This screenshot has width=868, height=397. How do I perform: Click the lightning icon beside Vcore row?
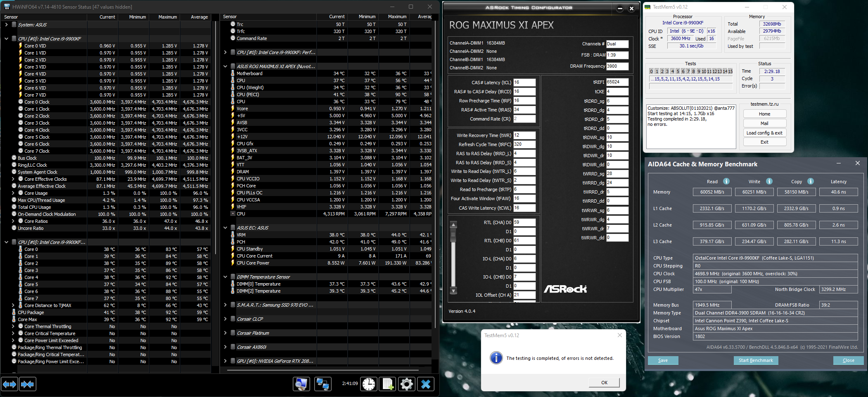pyautogui.click(x=233, y=109)
